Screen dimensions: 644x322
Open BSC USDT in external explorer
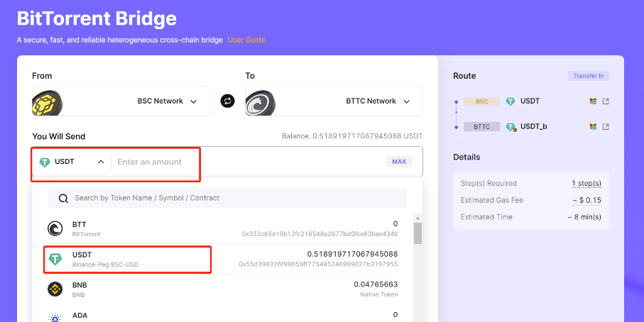[606, 101]
